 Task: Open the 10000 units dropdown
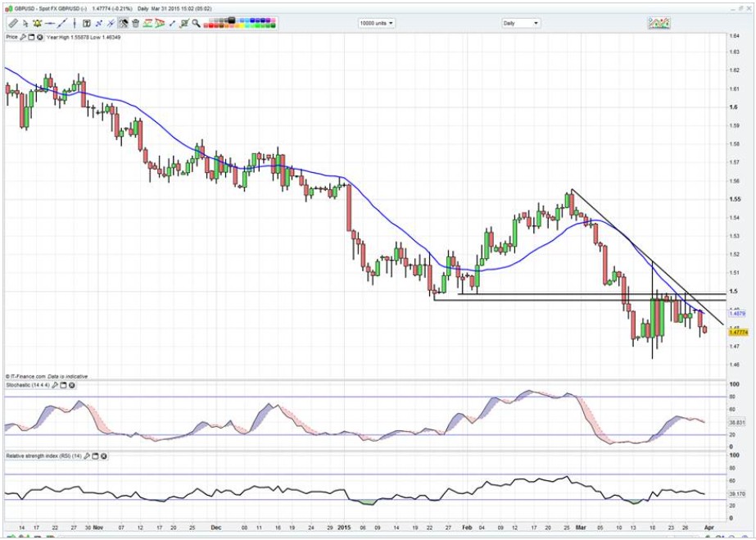pos(376,23)
